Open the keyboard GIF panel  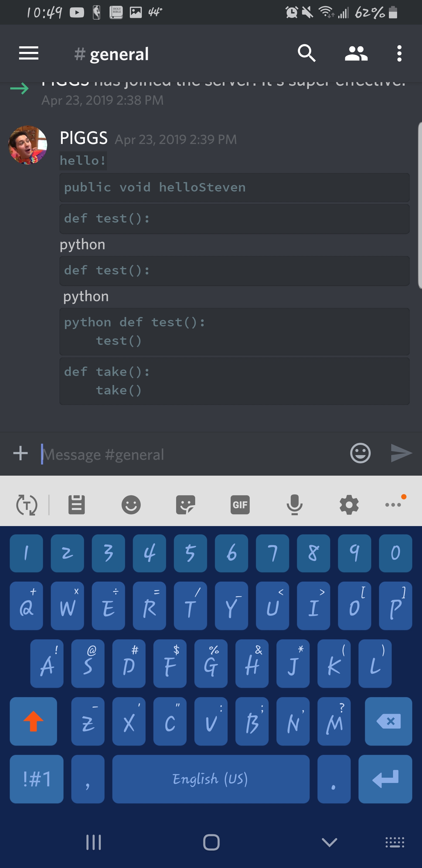pos(240,504)
